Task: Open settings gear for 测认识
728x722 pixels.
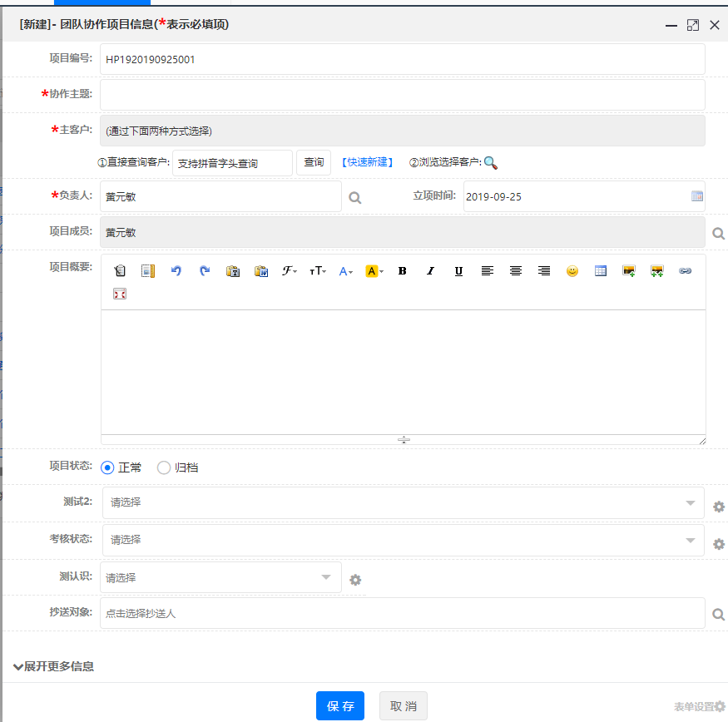Action: 355,580
